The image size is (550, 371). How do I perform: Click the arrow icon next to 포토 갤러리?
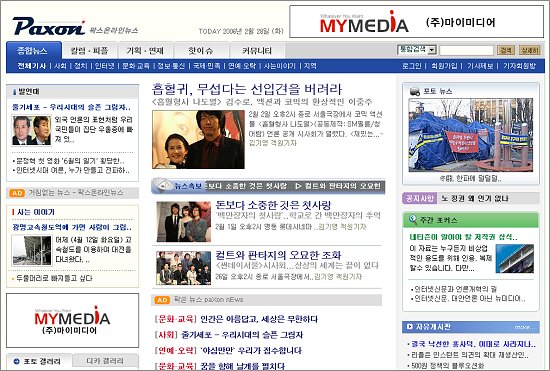16,361
